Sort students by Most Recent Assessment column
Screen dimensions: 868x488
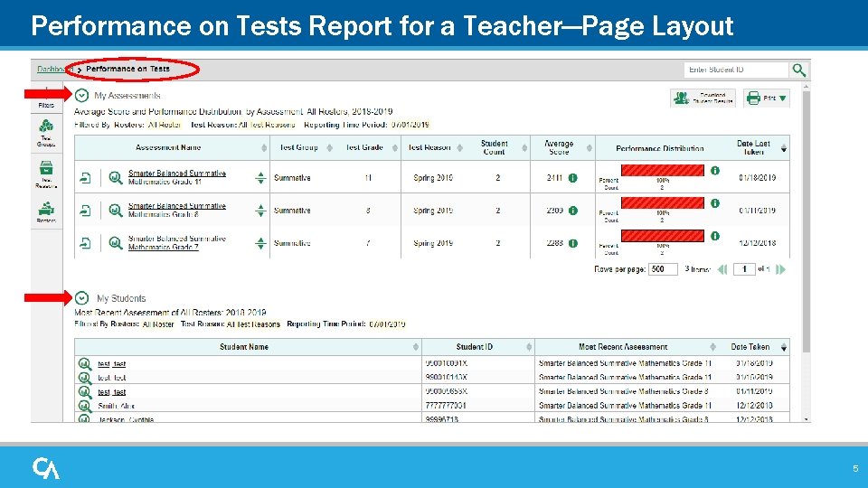click(713, 347)
